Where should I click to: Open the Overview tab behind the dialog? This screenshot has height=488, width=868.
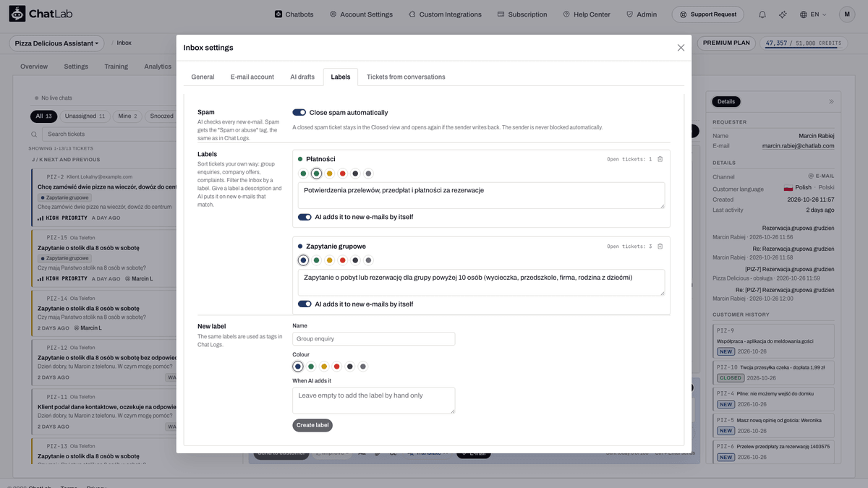34,67
